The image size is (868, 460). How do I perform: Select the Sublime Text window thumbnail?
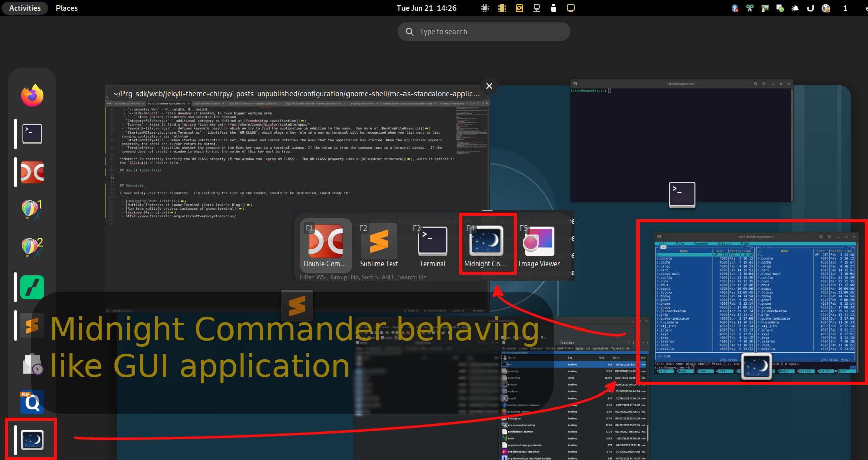[x=297, y=199]
